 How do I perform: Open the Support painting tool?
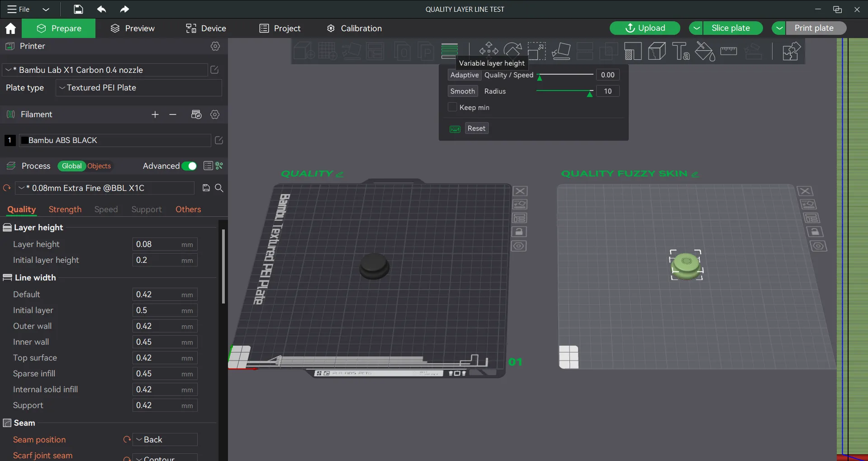(x=633, y=51)
